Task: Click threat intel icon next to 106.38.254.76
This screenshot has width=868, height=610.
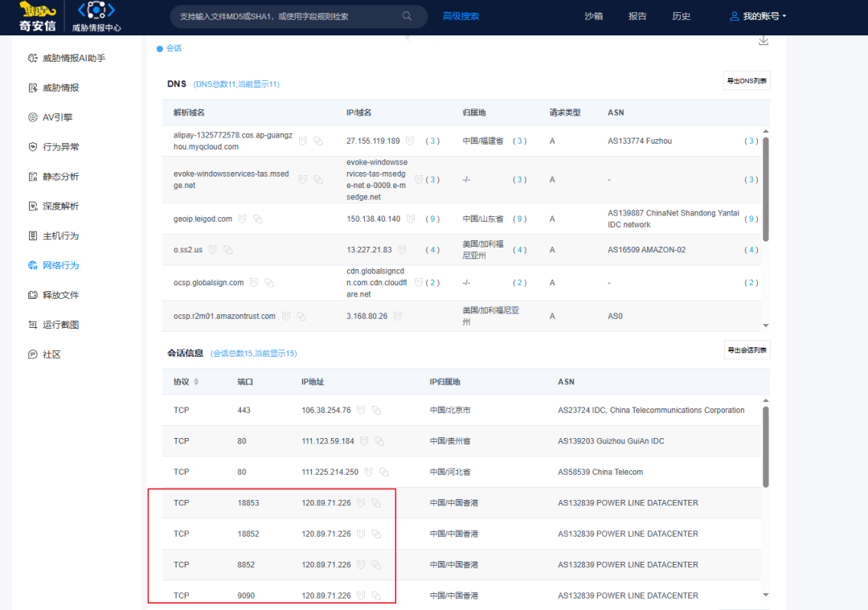Action: click(361, 410)
